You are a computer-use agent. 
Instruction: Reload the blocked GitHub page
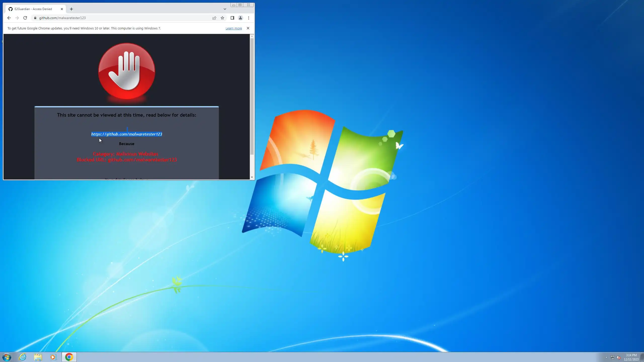[x=25, y=18]
